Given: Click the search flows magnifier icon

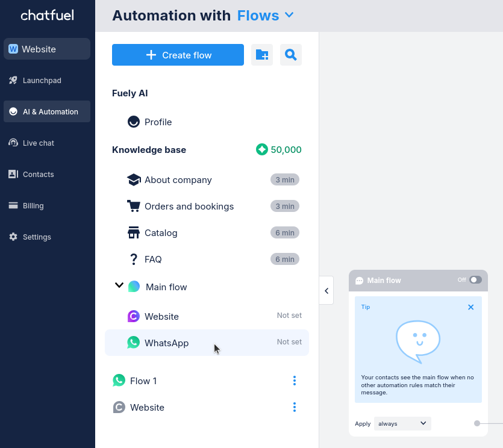Looking at the screenshot, I should pos(291,55).
